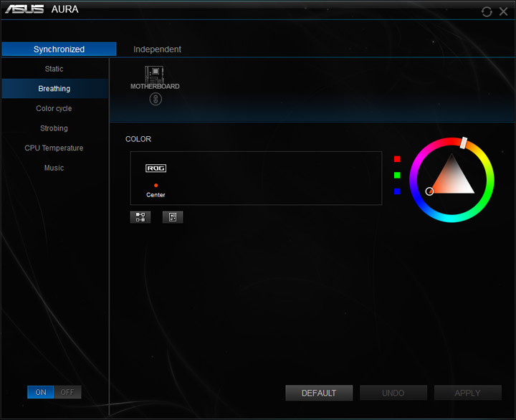
Task: Click the APPLY button
Action: (x=467, y=393)
